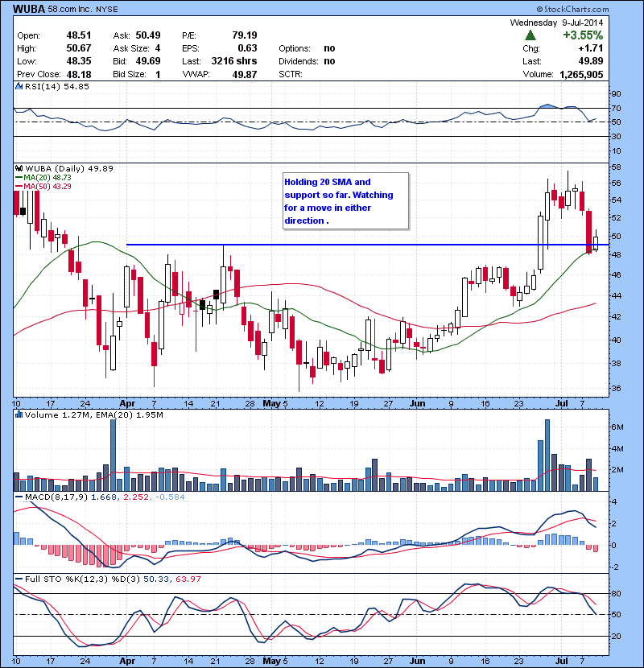Image resolution: width=644 pixels, height=668 pixels.
Task: Click the Jun label on price chart axis
Action: pos(417,403)
